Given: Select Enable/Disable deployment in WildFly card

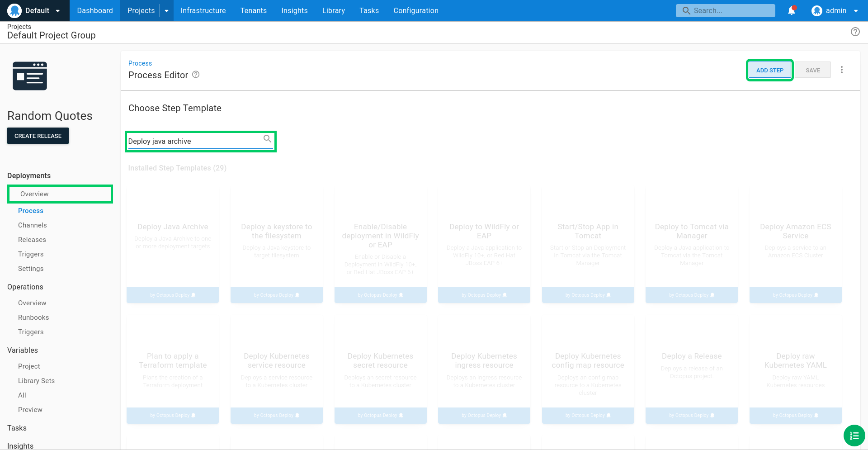Looking at the screenshot, I should (x=380, y=245).
